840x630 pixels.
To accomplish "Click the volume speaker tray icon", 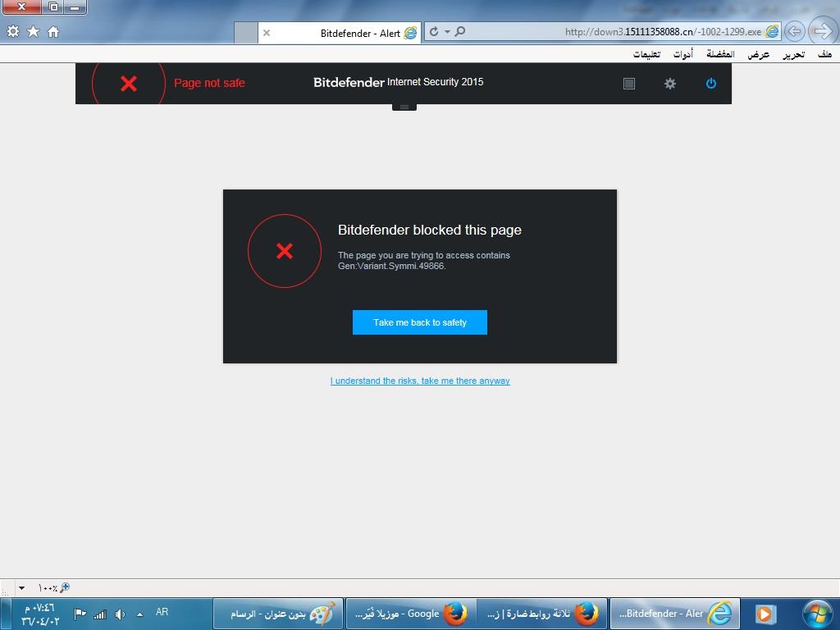I will (120, 614).
